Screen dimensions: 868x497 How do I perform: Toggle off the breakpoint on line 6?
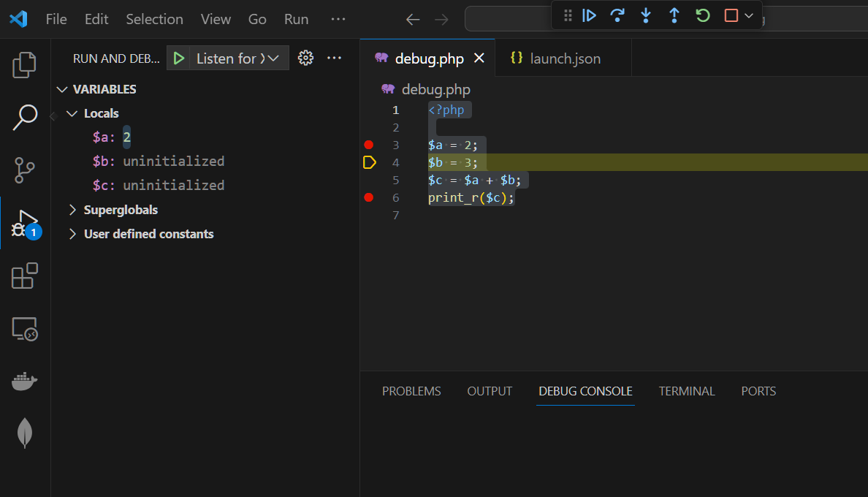[x=369, y=197]
